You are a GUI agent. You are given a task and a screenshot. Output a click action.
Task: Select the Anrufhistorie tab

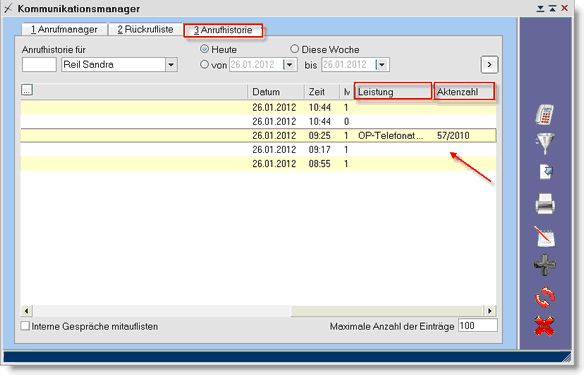coord(223,30)
